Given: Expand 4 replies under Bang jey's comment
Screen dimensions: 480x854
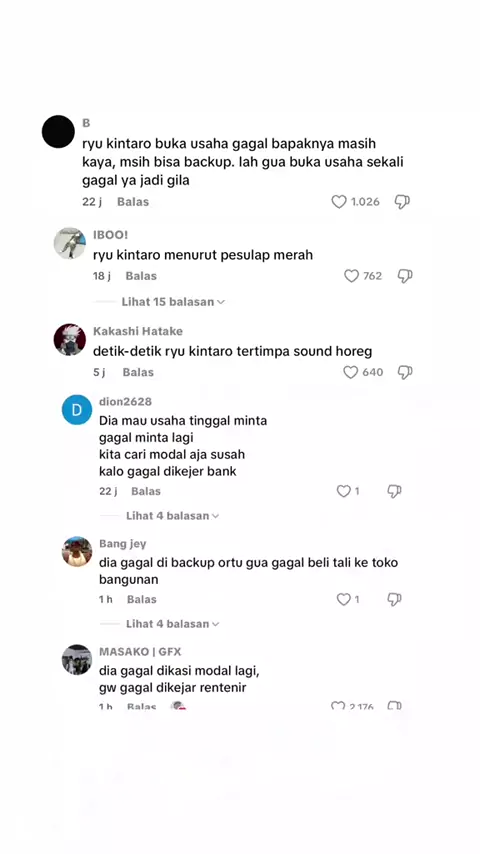Looking at the screenshot, I should [172, 624].
